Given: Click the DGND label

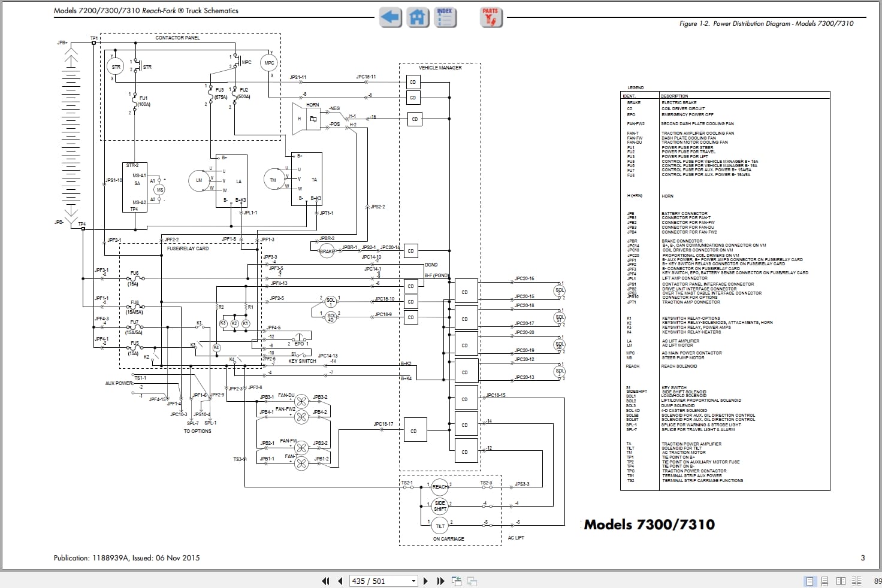Looking at the screenshot, I should tap(431, 264).
